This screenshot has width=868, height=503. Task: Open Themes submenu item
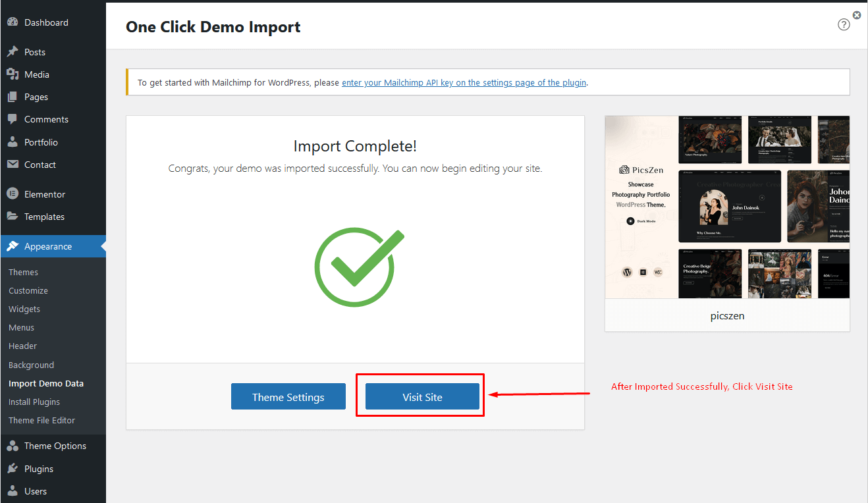click(x=23, y=272)
